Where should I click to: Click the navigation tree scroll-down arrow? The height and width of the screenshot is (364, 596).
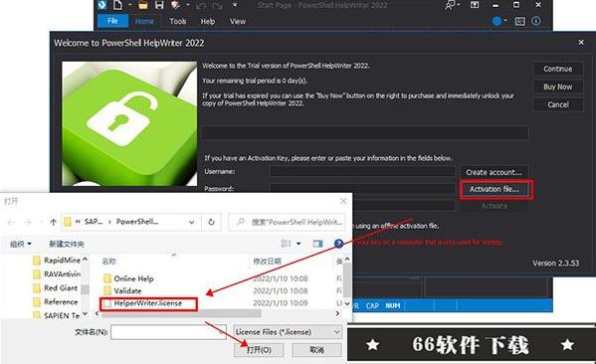click(85, 314)
